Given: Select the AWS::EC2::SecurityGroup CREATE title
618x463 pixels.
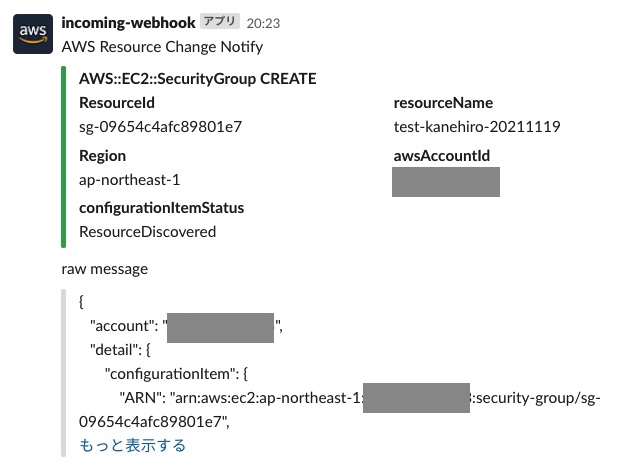Looking at the screenshot, I should (x=197, y=79).
